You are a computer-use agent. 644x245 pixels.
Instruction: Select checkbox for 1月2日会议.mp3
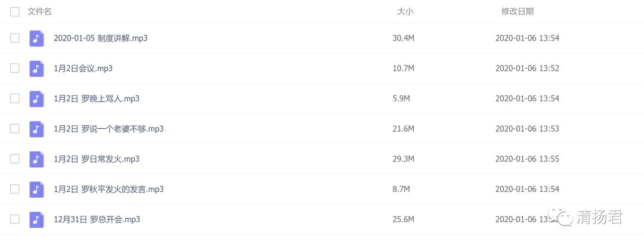(x=15, y=68)
